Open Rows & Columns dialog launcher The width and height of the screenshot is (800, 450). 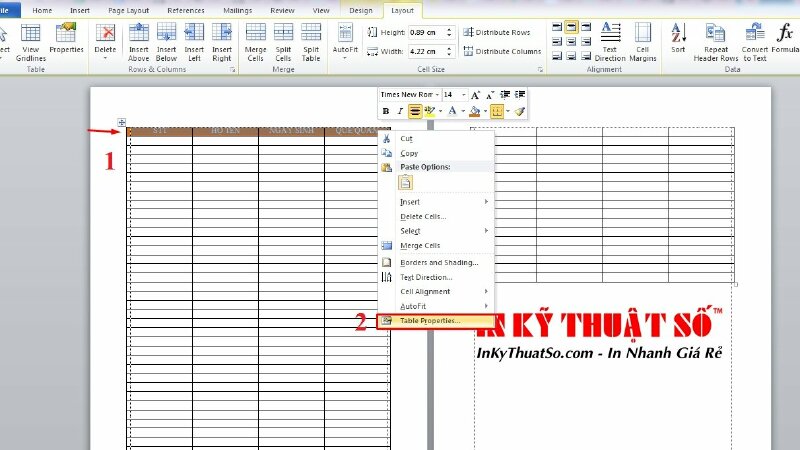click(233, 70)
